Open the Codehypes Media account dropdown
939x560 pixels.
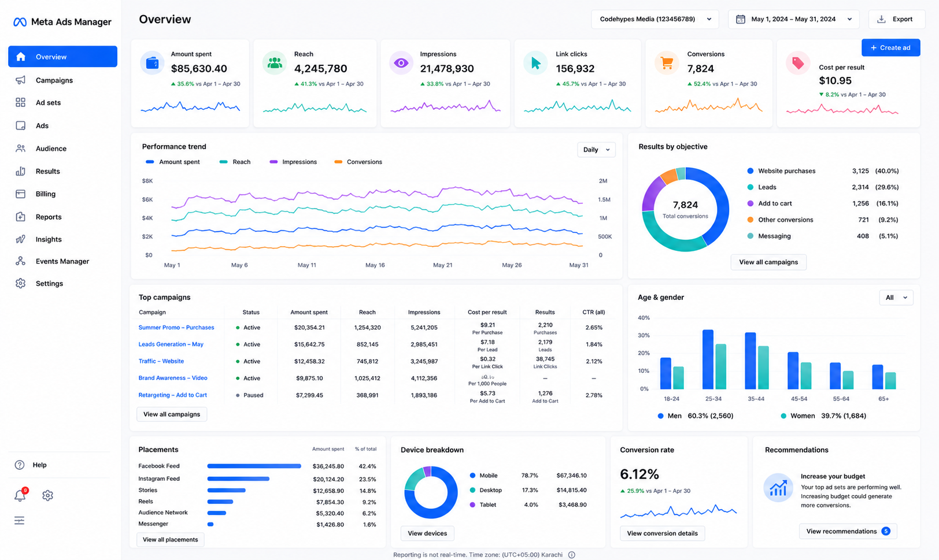coord(655,19)
